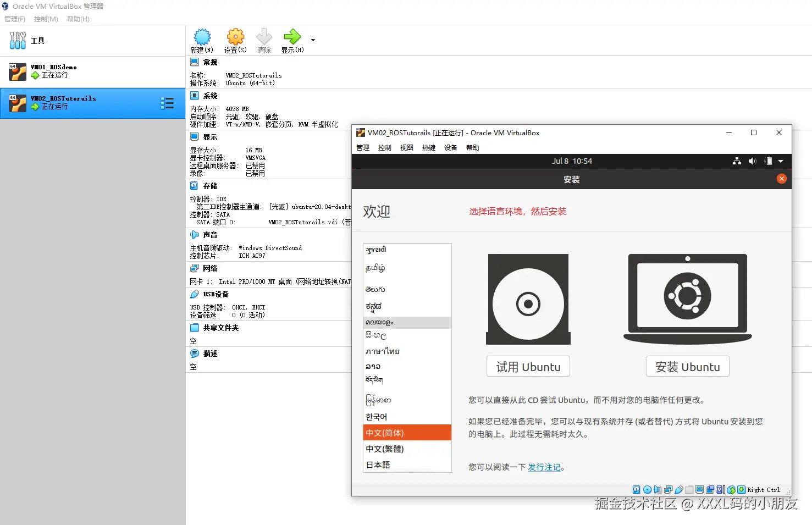Select മലയാളം highlighted row in language list
812x525 pixels.
coord(407,322)
